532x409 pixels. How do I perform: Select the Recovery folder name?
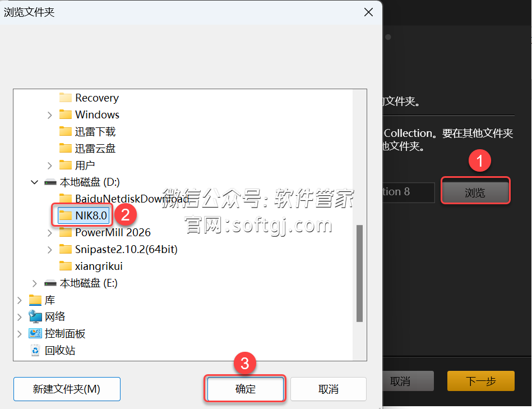pyautogui.click(x=96, y=98)
